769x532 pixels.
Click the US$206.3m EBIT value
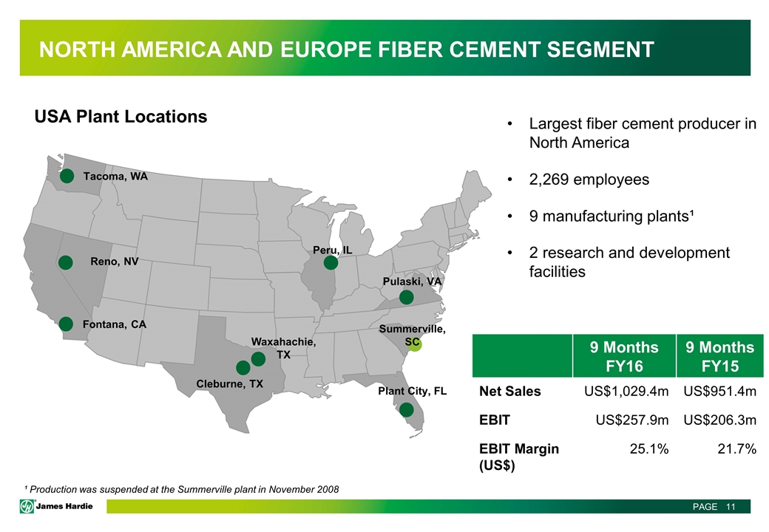[719, 420]
